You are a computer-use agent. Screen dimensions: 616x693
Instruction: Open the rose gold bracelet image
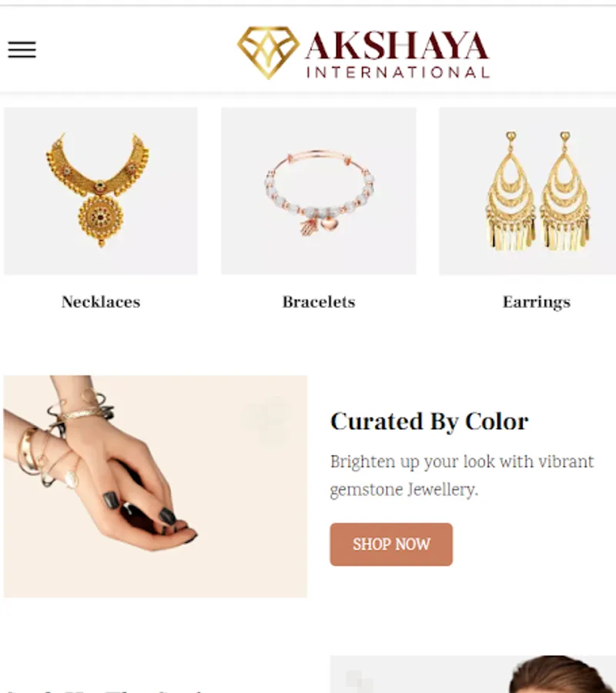319,191
